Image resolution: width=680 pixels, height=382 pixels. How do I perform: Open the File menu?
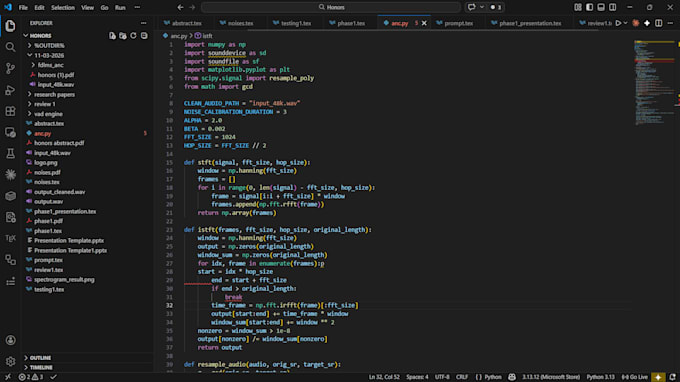(23, 7)
